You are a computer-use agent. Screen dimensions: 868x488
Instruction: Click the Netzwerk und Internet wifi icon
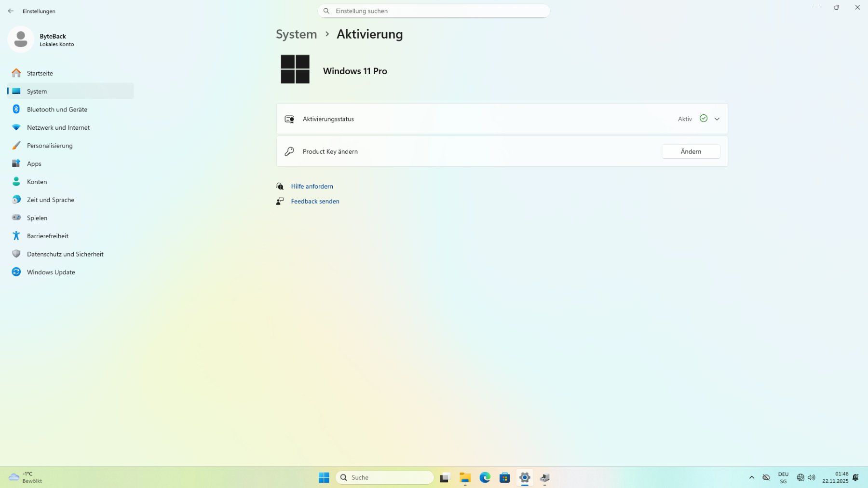point(16,127)
